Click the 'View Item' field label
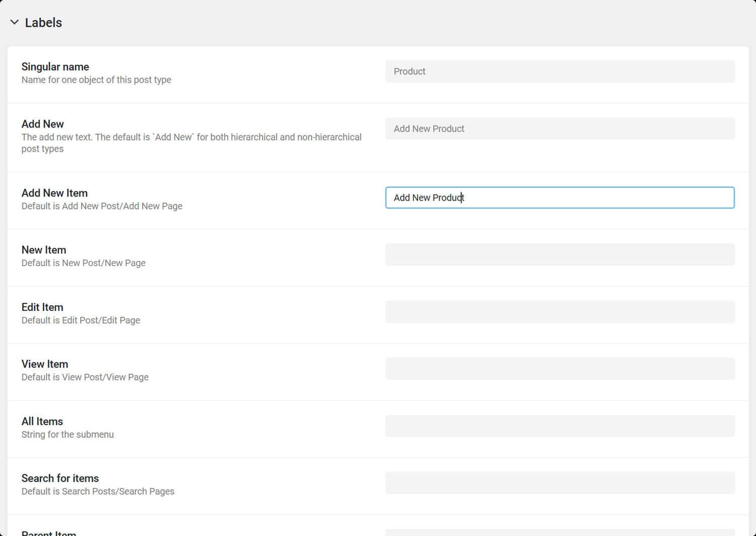Screen dimensions: 756x536 click(44, 364)
